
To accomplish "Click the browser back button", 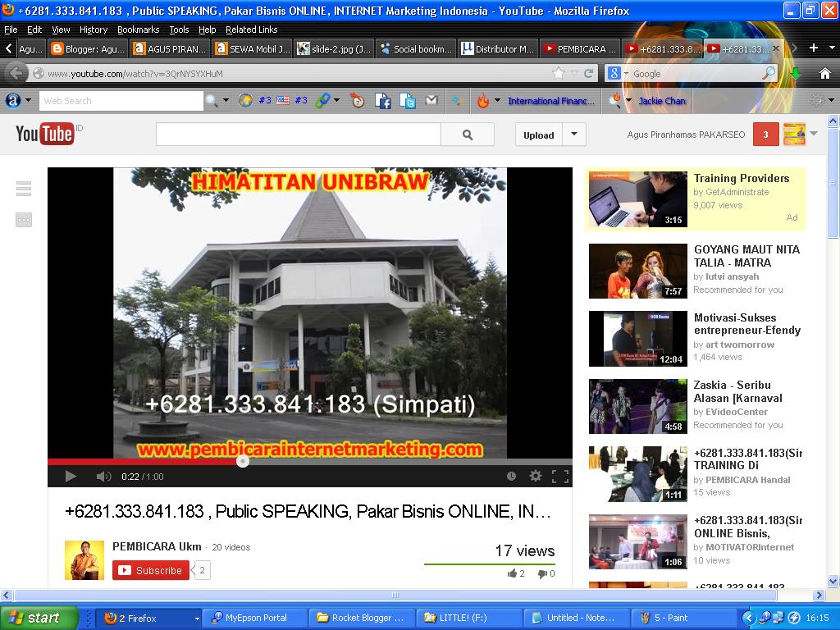I will 16,73.
